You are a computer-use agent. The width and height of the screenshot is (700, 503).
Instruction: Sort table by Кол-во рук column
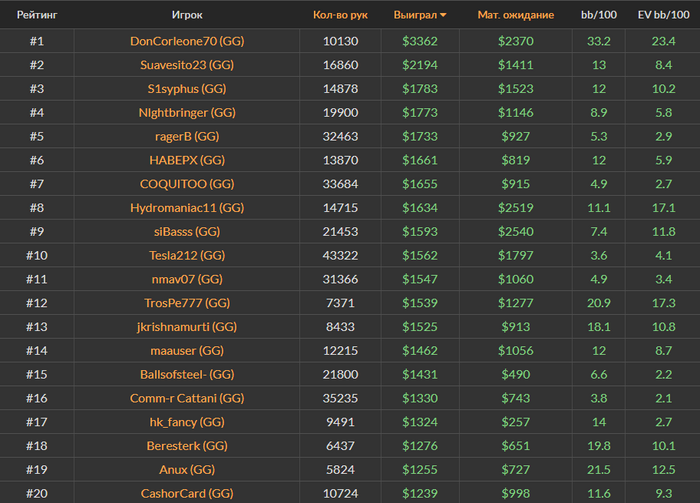[340, 15]
